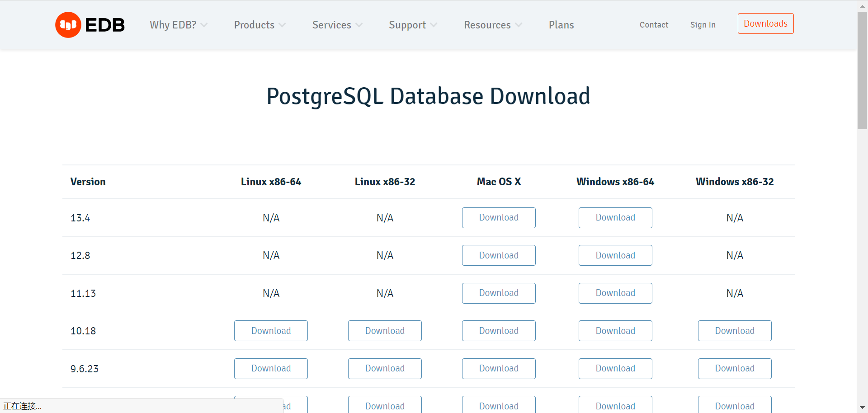
Task: Click the scrollbar down arrow
Action: pyautogui.click(x=862, y=408)
